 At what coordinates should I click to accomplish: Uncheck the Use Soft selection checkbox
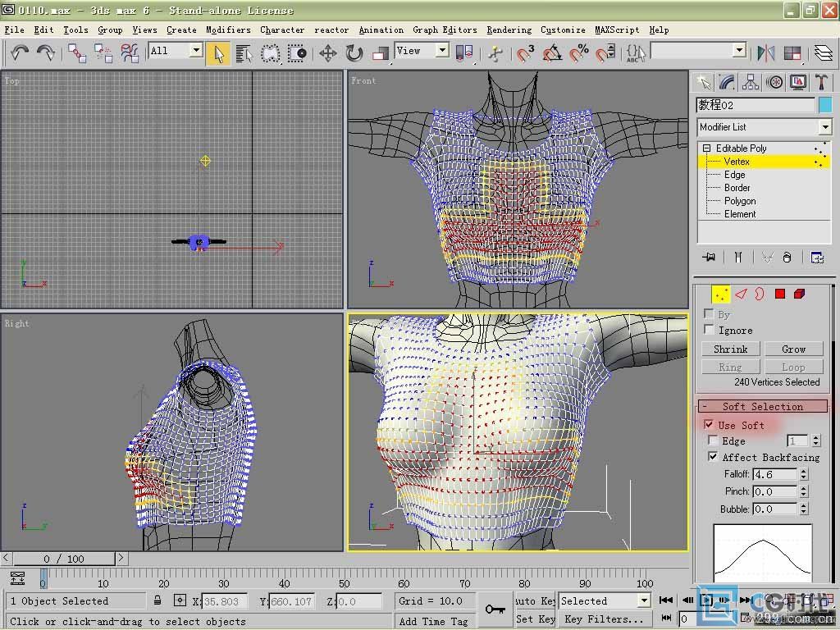click(x=709, y=424)
